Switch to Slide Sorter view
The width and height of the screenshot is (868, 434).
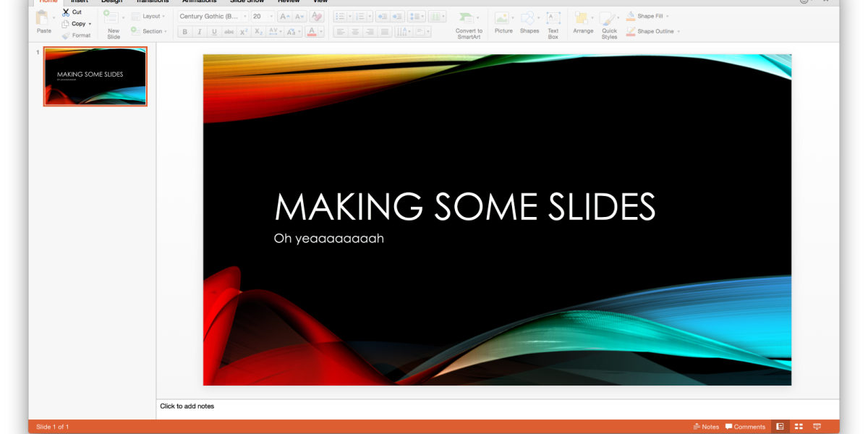click(x=799, y=427)
